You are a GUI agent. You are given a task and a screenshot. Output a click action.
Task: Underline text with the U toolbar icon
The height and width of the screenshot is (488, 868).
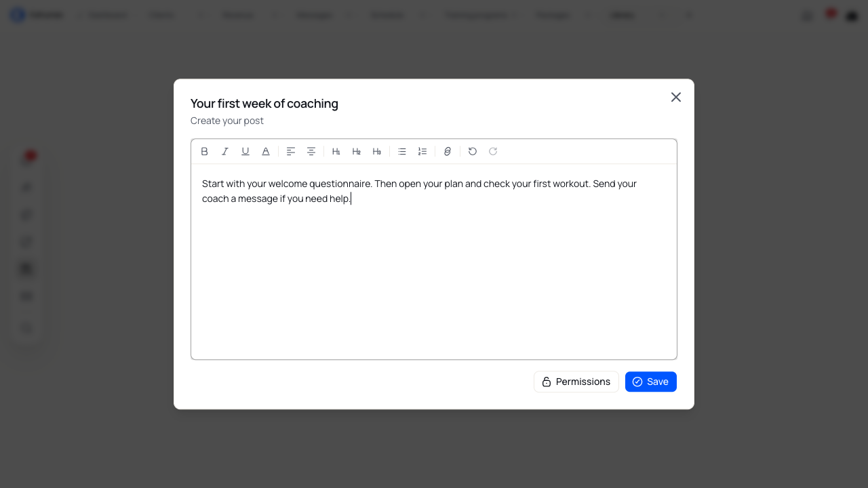pyautogui.click(x=245, y=151)
